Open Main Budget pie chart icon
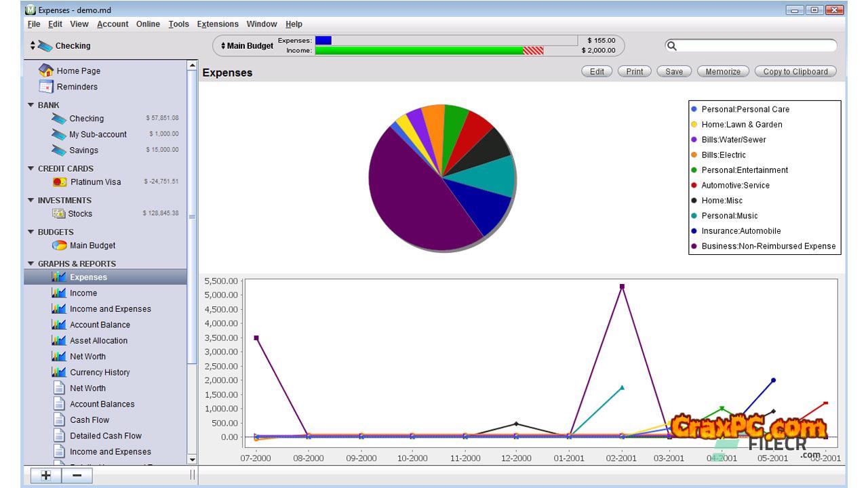868x488 pixels. (60, 245)
